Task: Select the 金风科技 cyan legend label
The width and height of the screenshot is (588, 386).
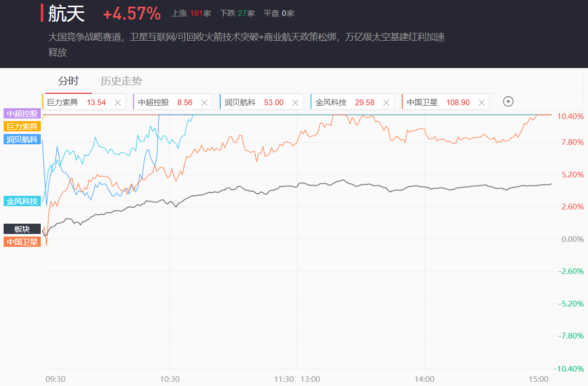Action: [22, 201]
